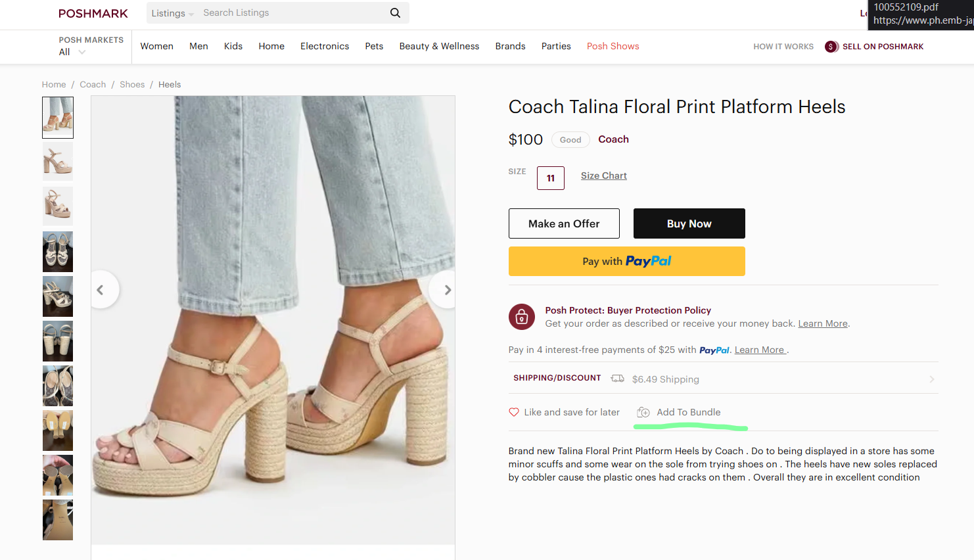Open the Listings search type dropdown
Image resolution: width=974 pixels, height=560 pixels.
point(172,13)
